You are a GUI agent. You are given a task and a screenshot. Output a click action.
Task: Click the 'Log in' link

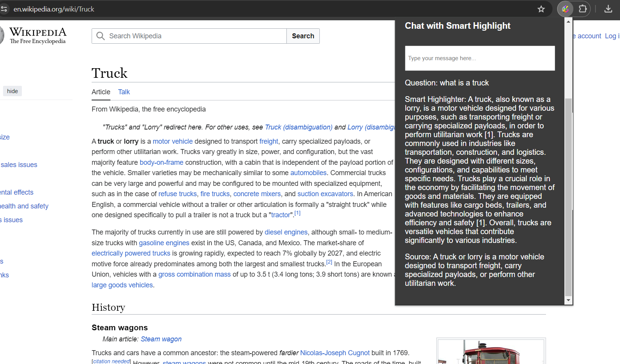[612, 36]
